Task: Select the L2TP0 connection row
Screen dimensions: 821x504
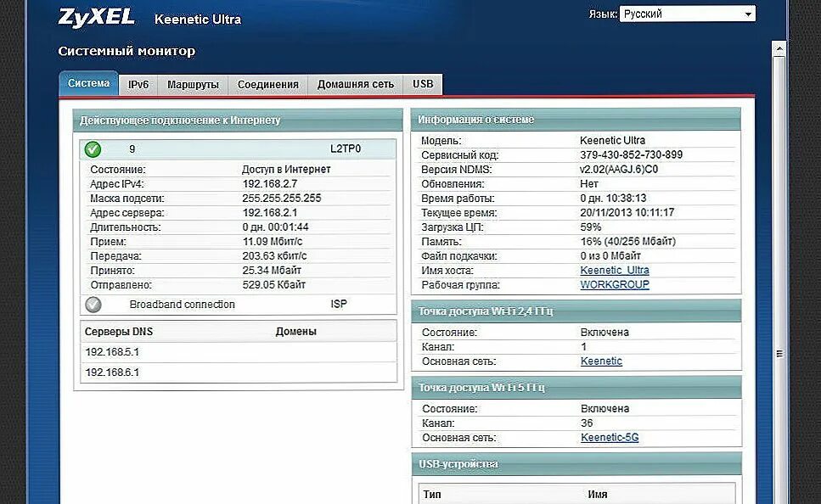Action: click(x=238, y=149)
